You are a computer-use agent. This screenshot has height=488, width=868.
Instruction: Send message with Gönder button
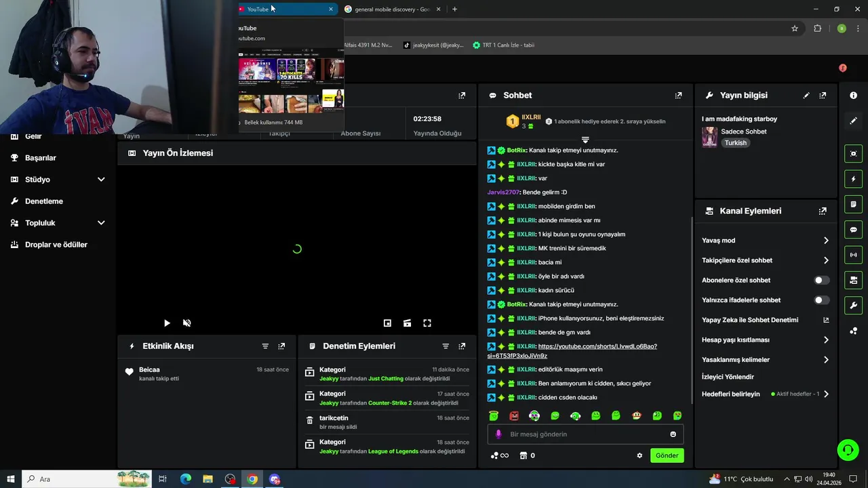pyautogui.click(x=667, y=455)
